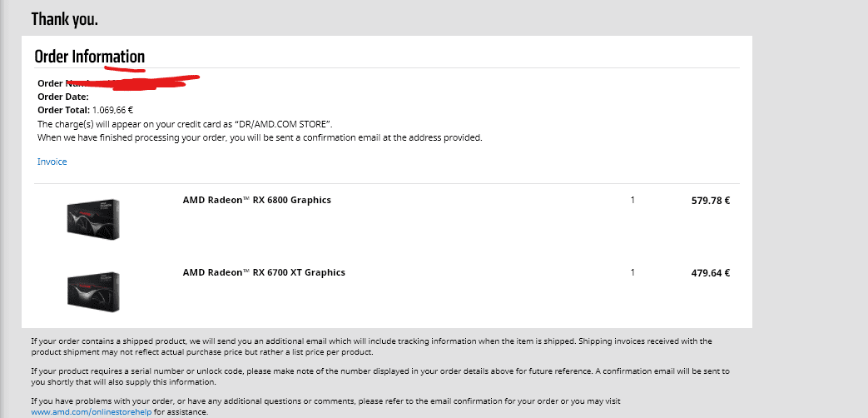The height and width of the screenshot is (418, 868).
Task: Open the Invoice link
Action: coord(52,162)
